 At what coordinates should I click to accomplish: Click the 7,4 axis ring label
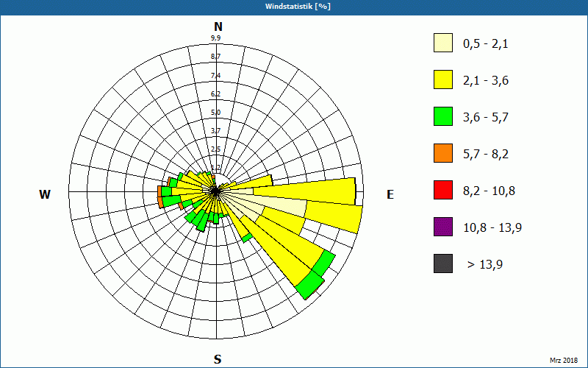(215, 76)
